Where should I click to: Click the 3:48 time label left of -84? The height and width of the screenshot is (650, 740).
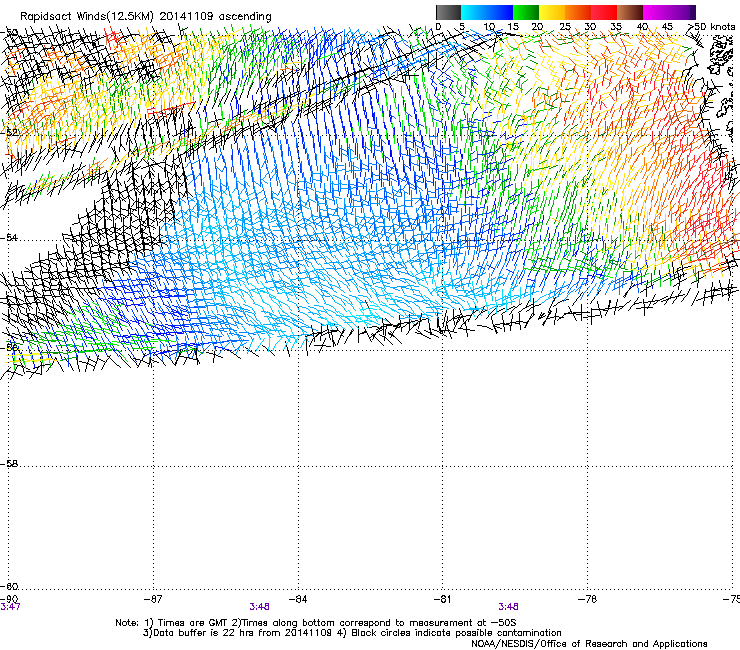click(x=260, y=607)
